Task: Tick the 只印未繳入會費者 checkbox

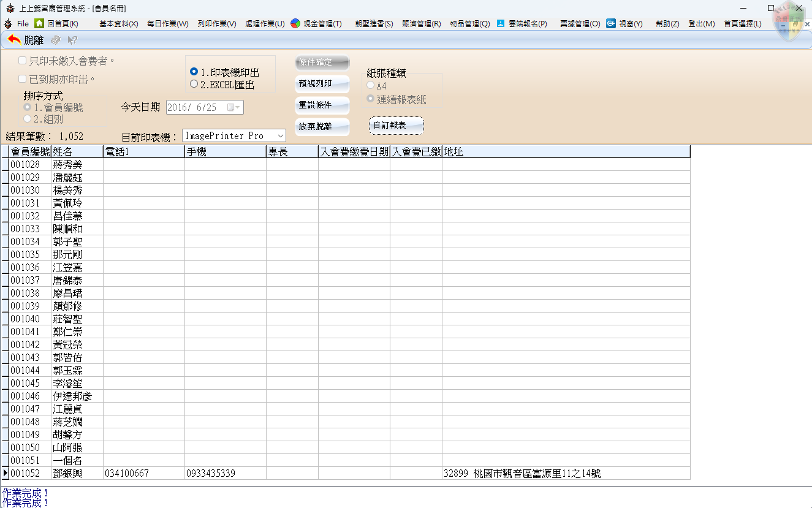Action: (x=22, y=61)
